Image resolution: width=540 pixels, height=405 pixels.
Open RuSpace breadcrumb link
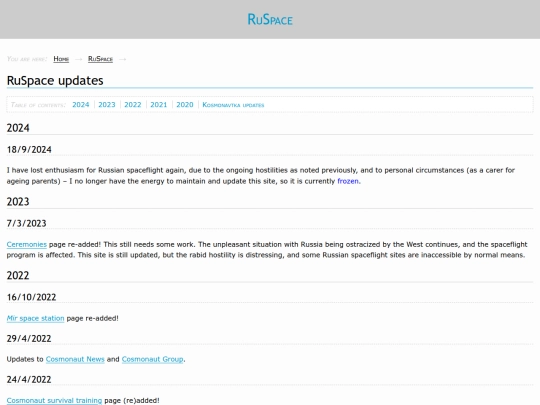pos(100,59)
